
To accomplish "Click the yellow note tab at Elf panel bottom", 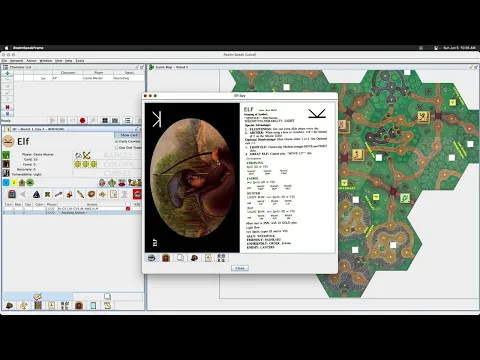I will pyautogui.click(x=107, y=305).
